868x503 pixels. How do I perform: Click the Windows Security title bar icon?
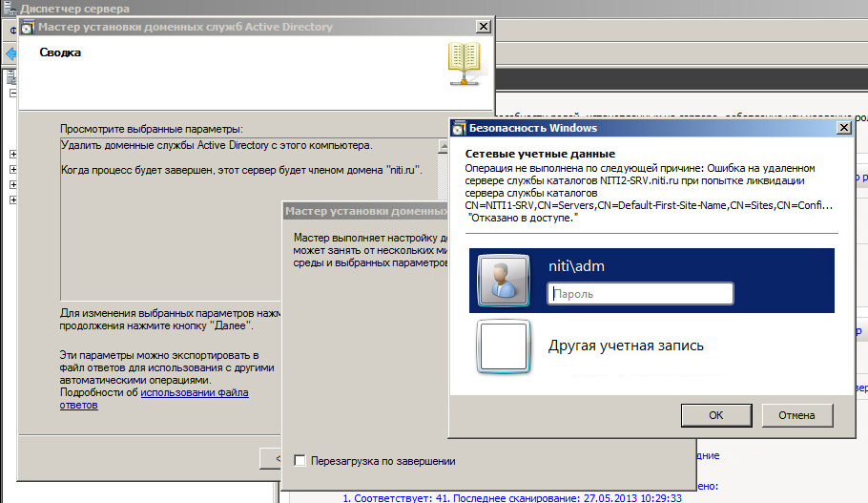pyautogui.click(x=459, y=129)
